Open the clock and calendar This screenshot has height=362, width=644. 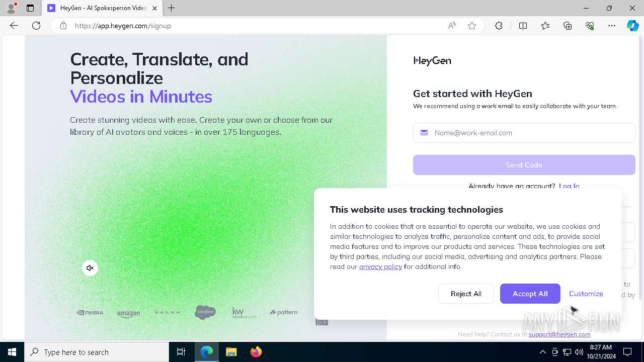pos(601,352)
